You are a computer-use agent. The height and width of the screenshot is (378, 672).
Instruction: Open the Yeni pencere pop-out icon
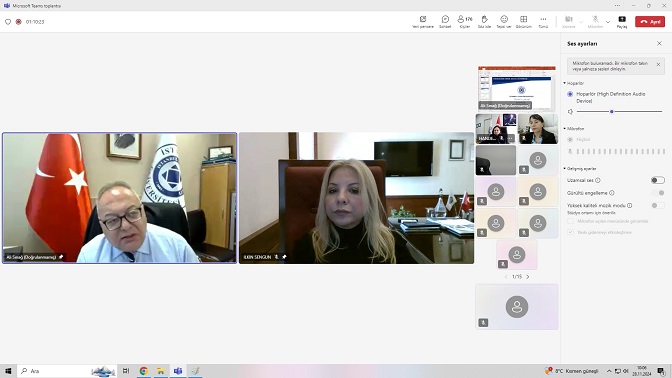[423, 21]
